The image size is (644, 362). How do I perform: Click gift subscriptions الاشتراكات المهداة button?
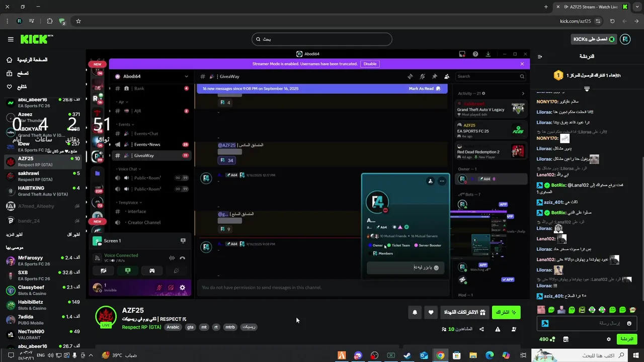point(464,312)
